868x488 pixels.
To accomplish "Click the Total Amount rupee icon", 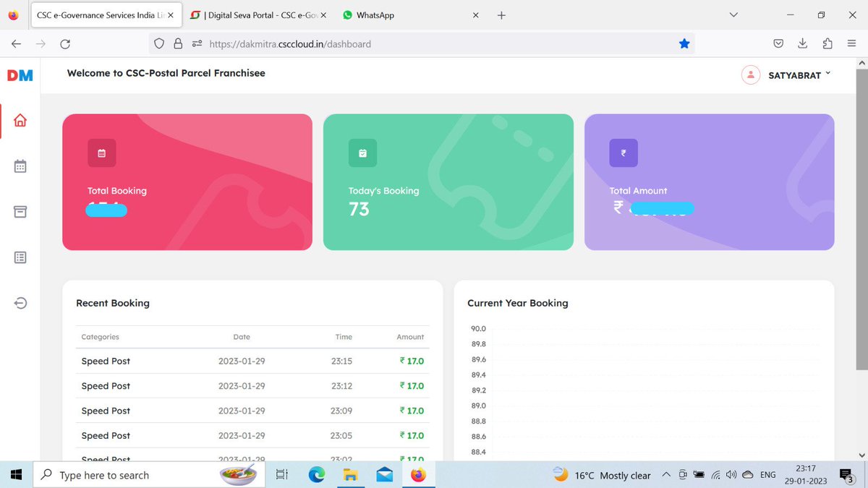I will click(x=624, y=153).
